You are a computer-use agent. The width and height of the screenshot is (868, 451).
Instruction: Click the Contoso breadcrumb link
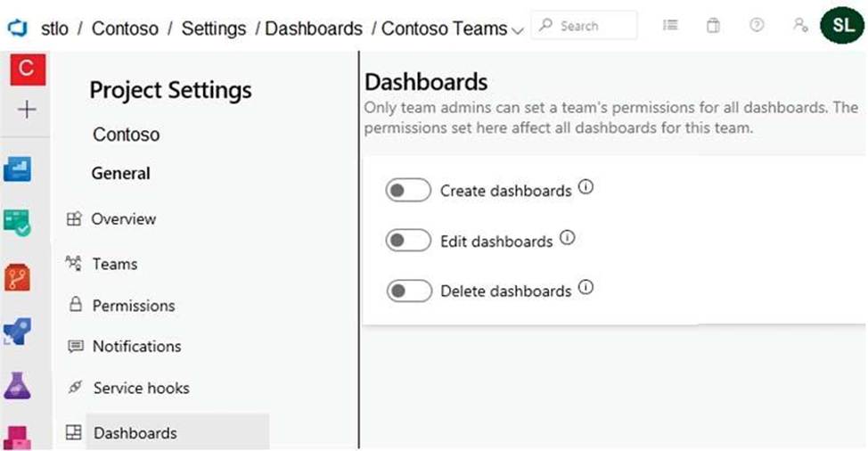click(x=126, y=29)
